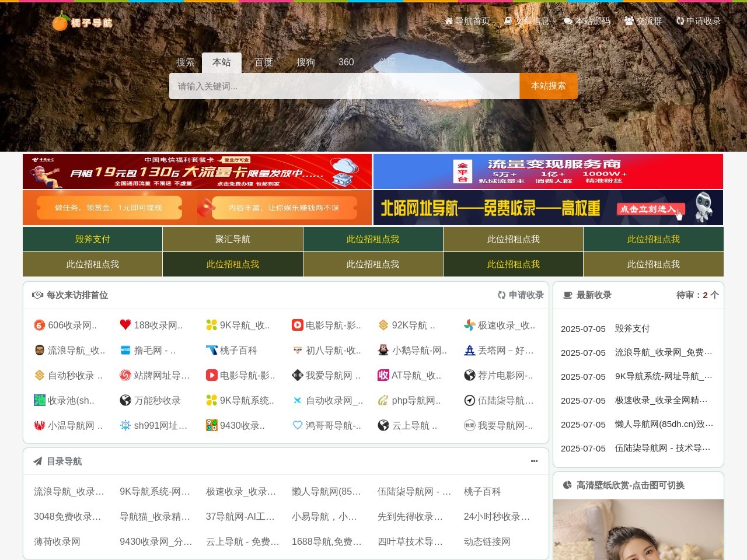The image size is (747, 560).
Task: Click the gear icon beside sh991网址
Action: pos(125,425)
